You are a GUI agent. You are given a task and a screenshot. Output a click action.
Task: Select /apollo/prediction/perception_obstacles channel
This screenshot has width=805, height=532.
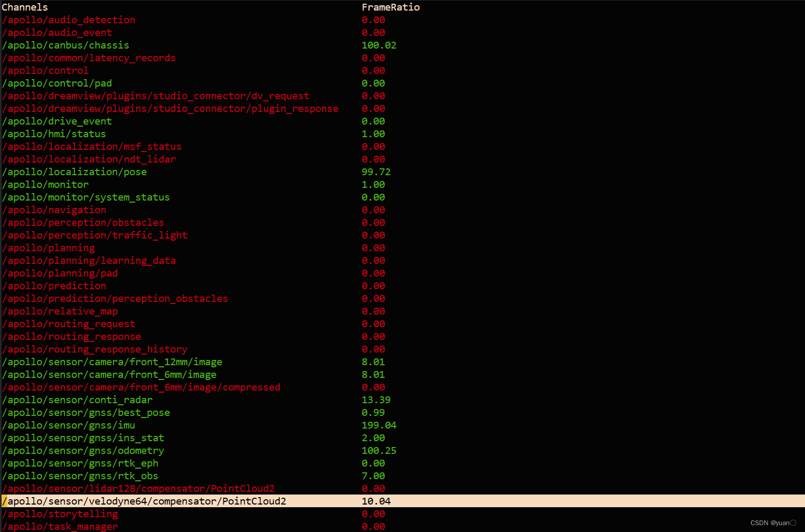(x=115, y=299)
